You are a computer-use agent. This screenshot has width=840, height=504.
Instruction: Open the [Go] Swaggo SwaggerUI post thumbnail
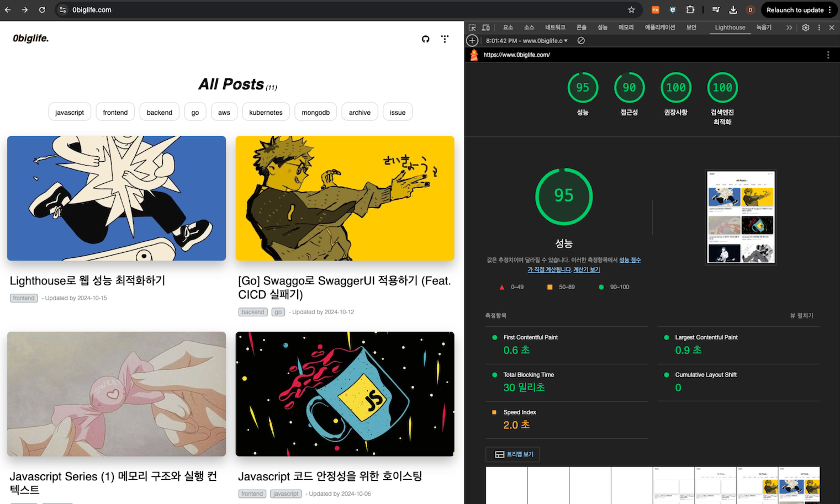pos(345,198)
